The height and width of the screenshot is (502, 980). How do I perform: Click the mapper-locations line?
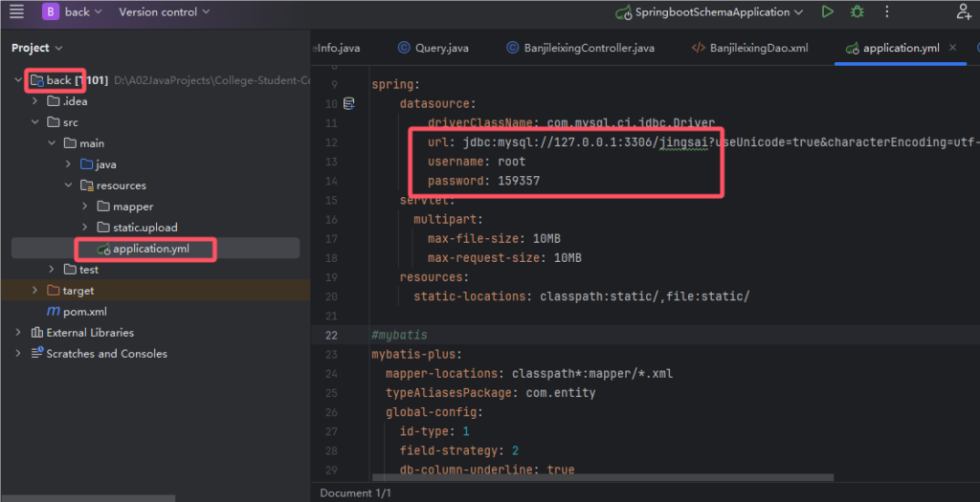[529, 374]
